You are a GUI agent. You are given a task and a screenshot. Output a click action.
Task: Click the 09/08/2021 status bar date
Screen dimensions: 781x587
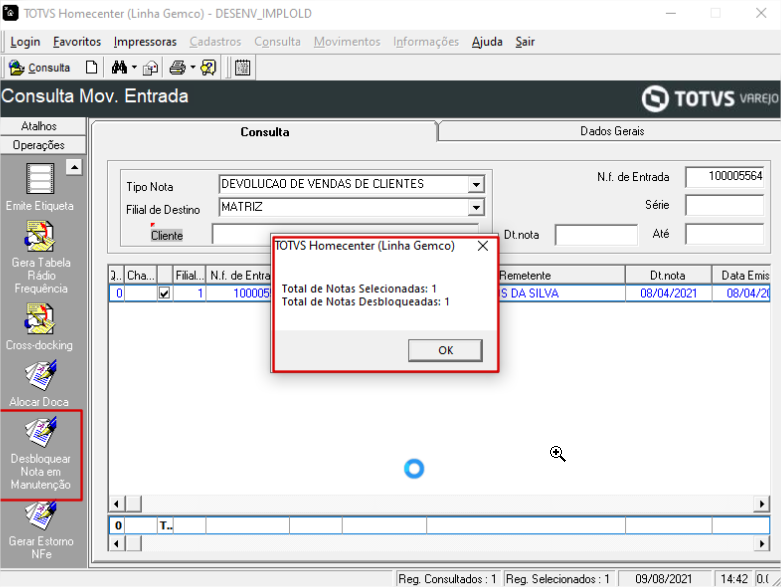click(663, 579)
